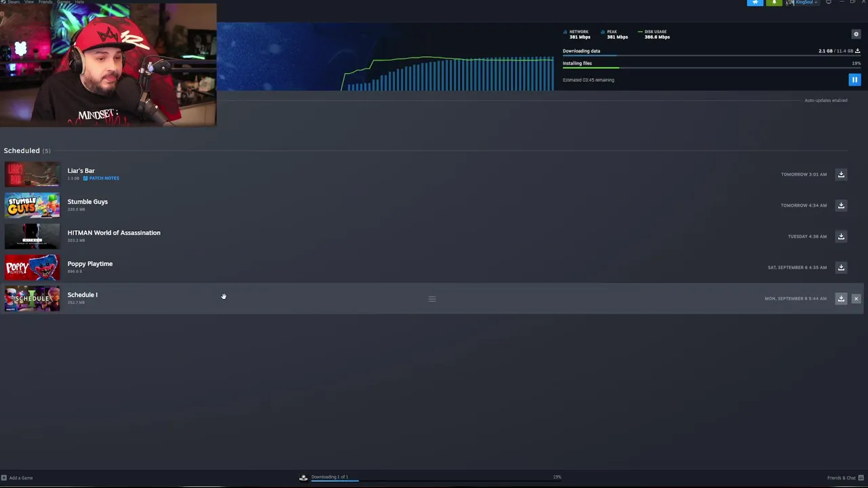Open Liar's Bar thumbnail

32,175
